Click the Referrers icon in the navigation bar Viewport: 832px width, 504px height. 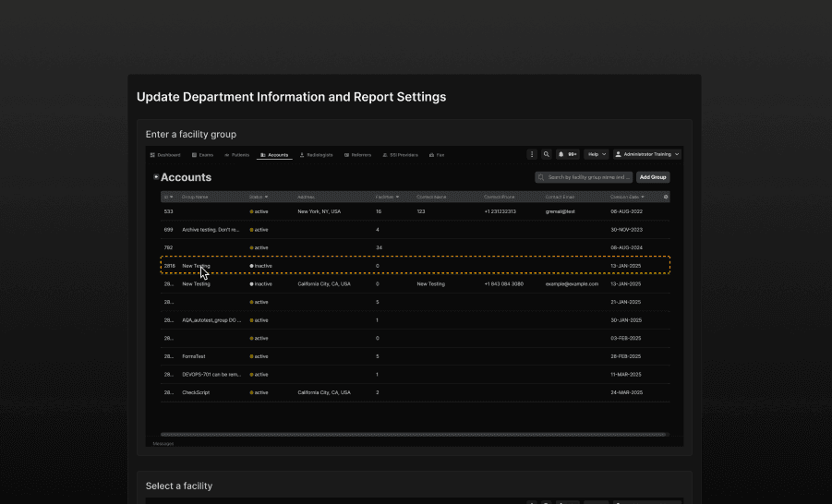(x=346, y=155)
